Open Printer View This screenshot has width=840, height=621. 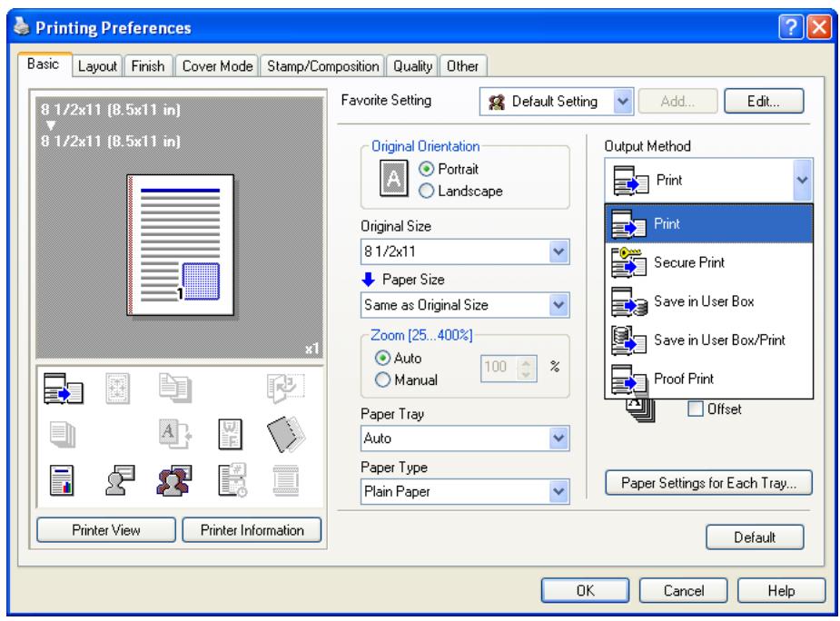point(106,530)
